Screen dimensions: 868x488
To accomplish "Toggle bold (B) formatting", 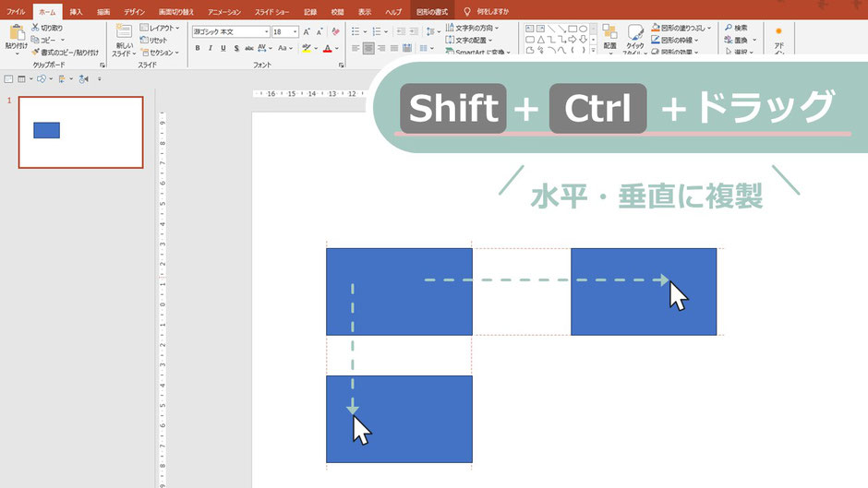I will coord(198,49).
